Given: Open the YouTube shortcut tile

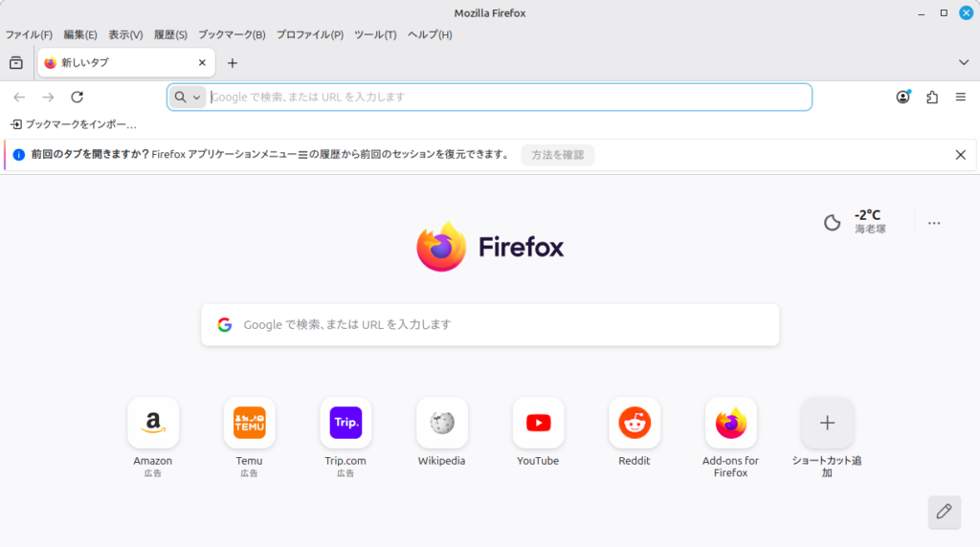Looking at the screenshot, I should coord(538,423).
